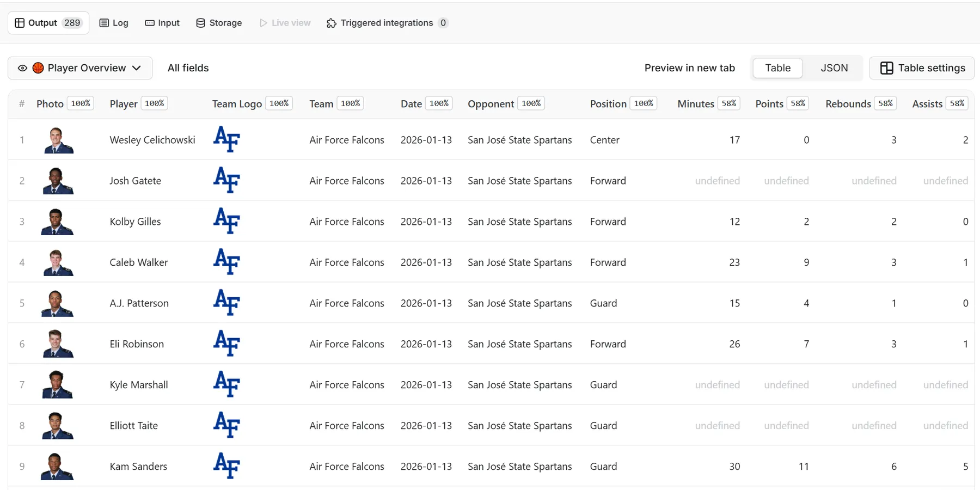Click the Storage database icon
Viewport: 980px width, 490px height.
[x=200, y=23]
